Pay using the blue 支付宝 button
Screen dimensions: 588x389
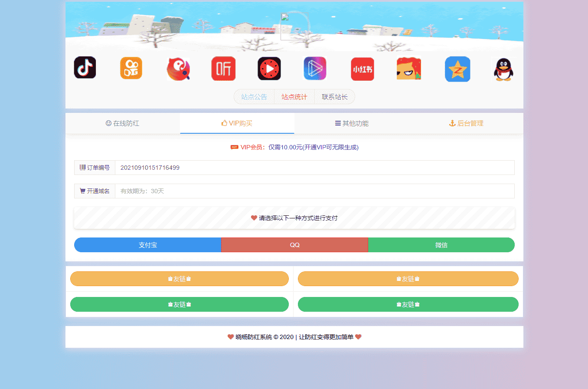coord(147,245)
